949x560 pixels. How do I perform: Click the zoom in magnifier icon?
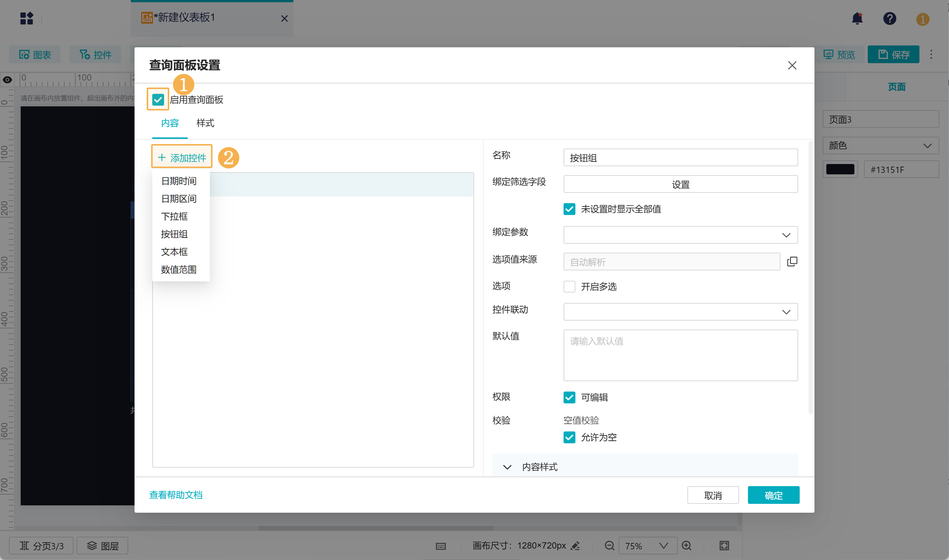(687, 546)
